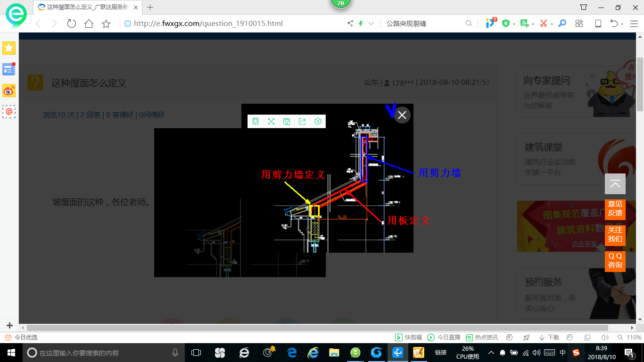Click the rocket accelerator icon in status bar
Image resolution: width=644 pixels, height=362 pixels.
click(x=526, y=337)
